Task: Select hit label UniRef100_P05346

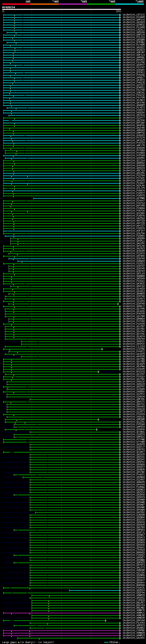Action: (134, 75)
